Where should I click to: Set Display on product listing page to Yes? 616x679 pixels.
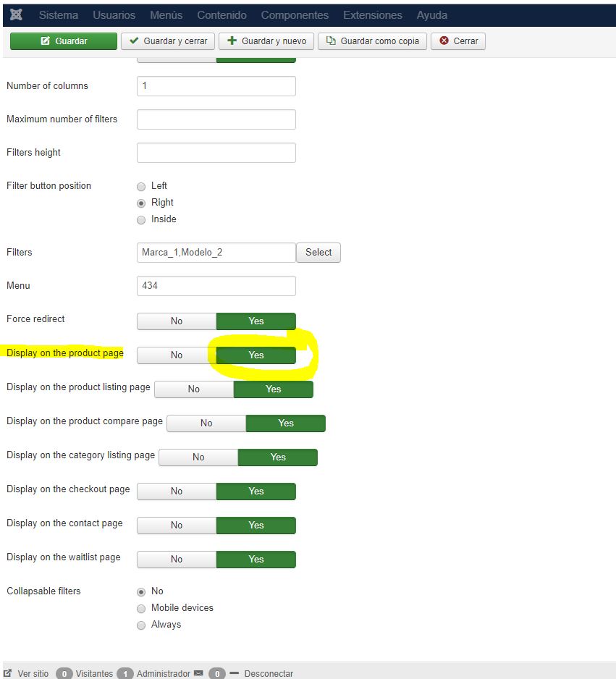coord(274,389)
